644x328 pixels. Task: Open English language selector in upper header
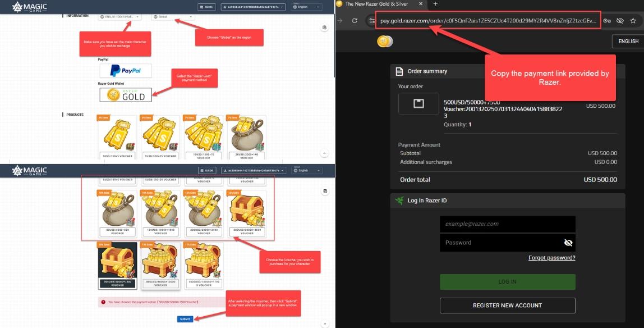(x=306, y=7)
